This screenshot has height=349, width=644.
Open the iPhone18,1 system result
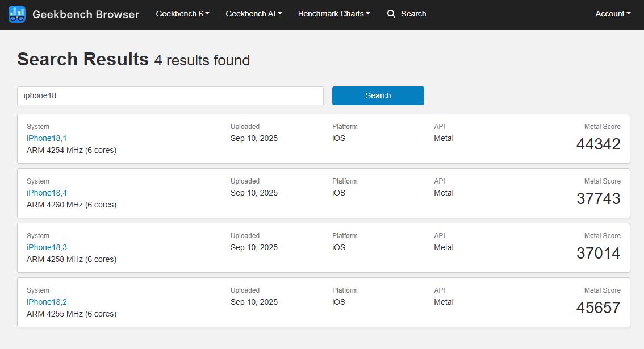tap(47, 138)
